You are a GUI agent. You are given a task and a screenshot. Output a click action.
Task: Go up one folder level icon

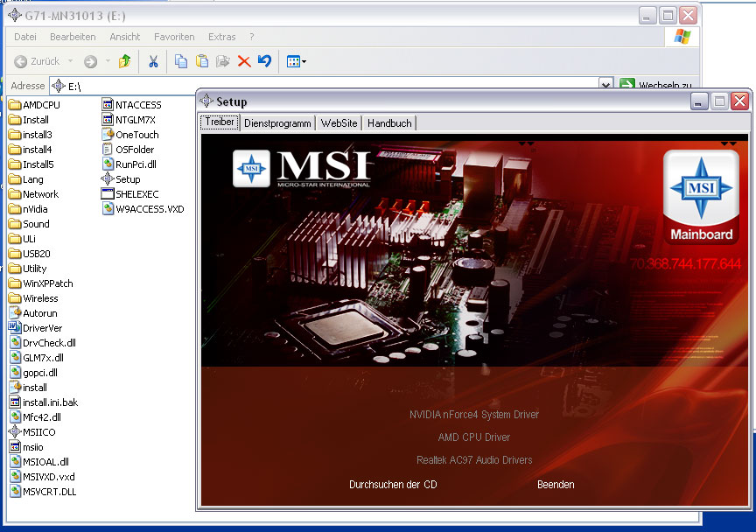click(x=124, y=60)
